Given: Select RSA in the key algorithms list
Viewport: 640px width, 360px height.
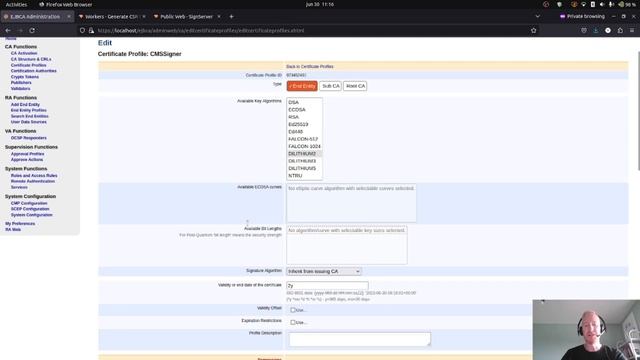Looking at the screenshot, I should point(304,117).
